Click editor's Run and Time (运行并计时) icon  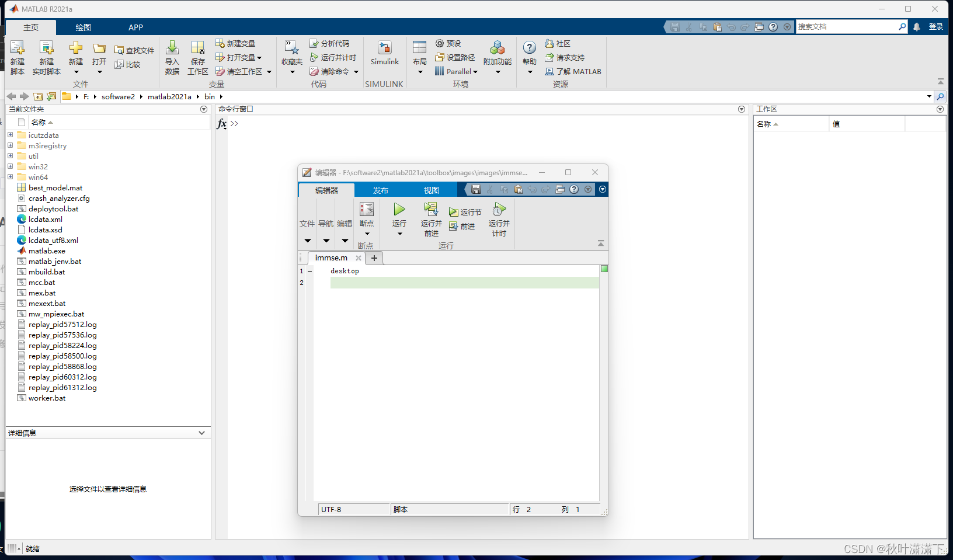(499, 209)
